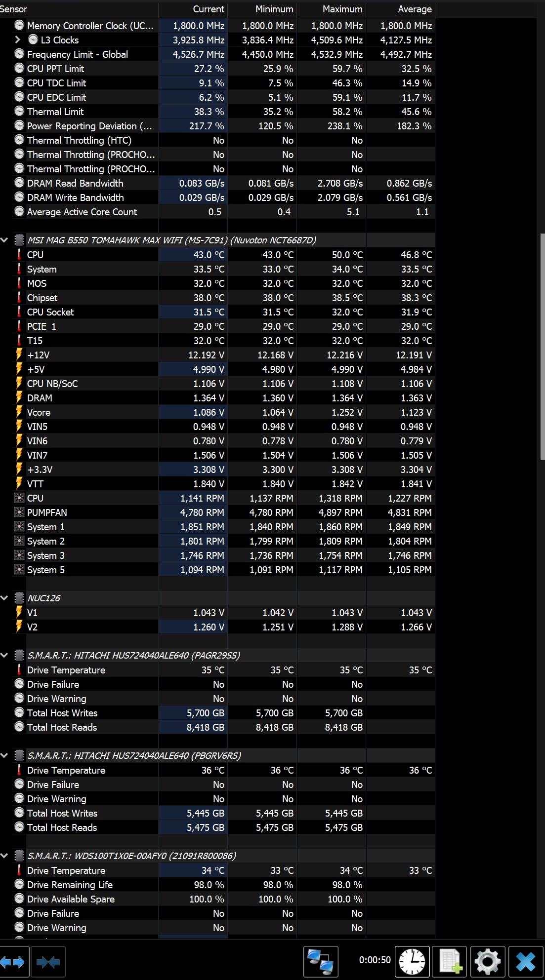Image resolution: width=545 pixels, height=980 pixels.
Task: Select the CPU NB/SoC voltage row
Action: pos(217,383)
